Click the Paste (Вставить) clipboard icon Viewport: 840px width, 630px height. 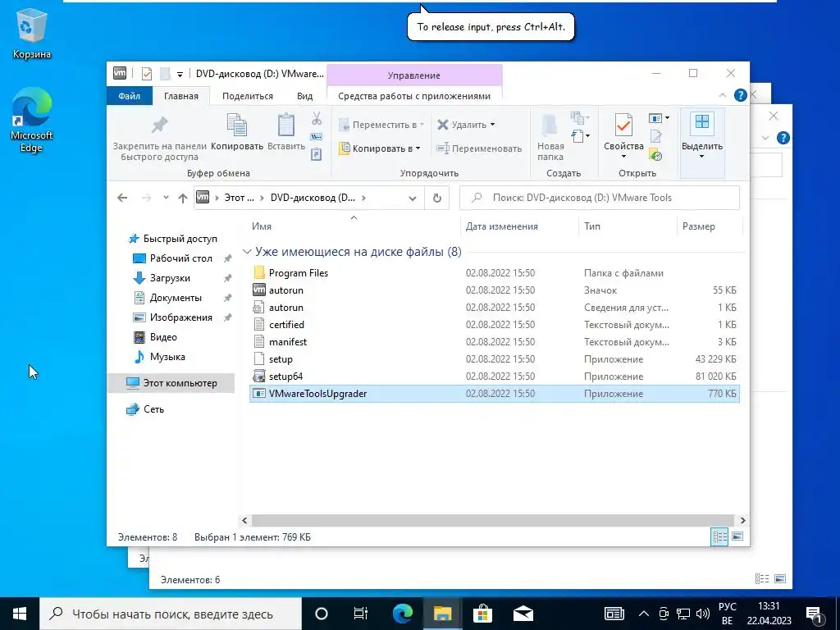click(285, 125)
